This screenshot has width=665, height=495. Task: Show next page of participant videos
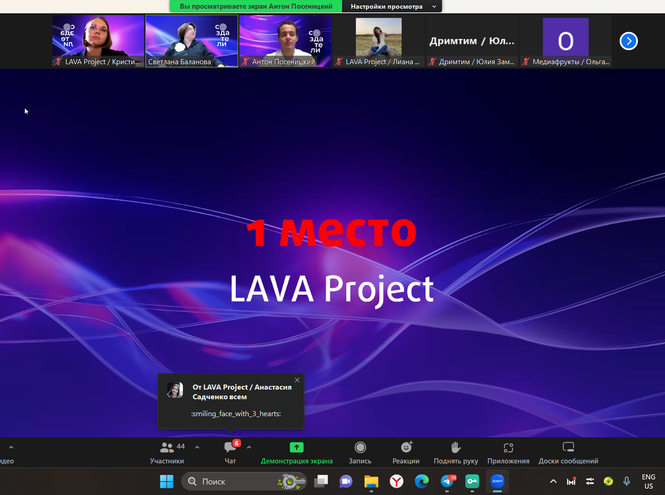click(x=628, y=41)
